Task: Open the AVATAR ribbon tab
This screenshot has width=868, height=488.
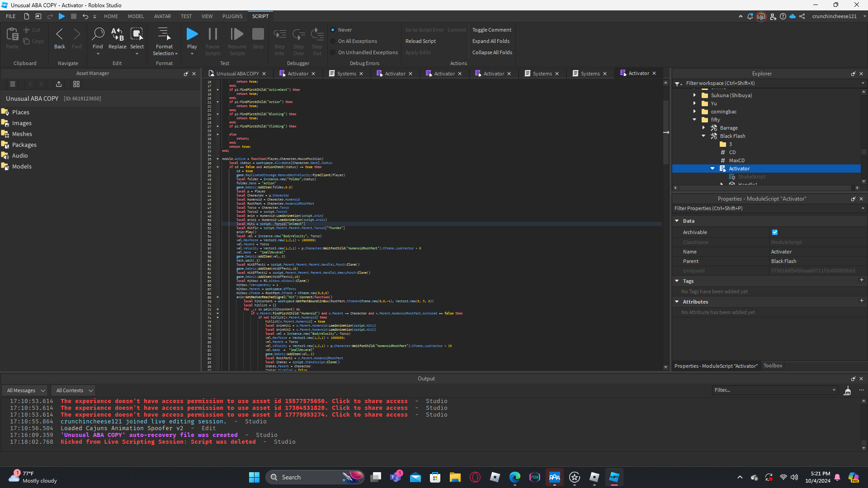Action: click(162, 16)
